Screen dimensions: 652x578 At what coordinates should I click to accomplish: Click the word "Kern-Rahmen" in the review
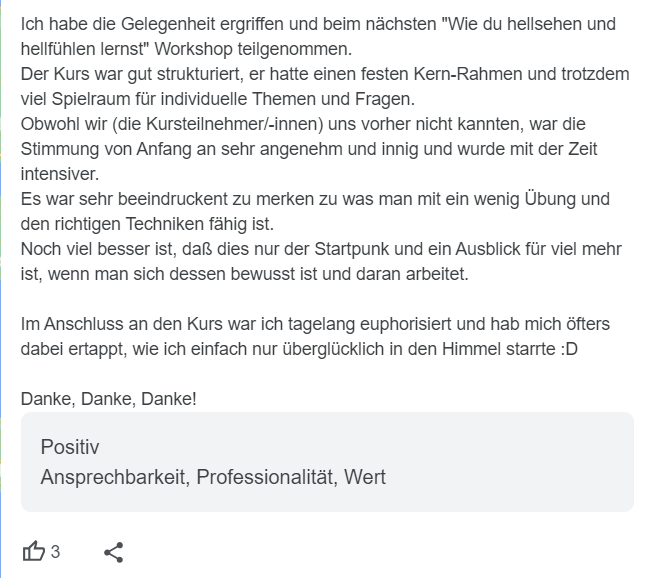467,74
